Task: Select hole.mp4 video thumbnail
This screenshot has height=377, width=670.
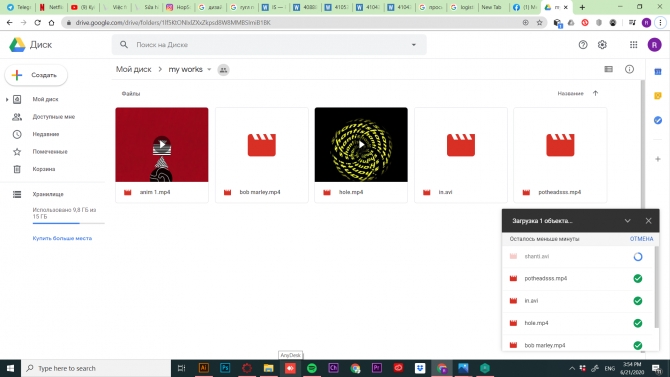Action: click(x=361, y=144)
